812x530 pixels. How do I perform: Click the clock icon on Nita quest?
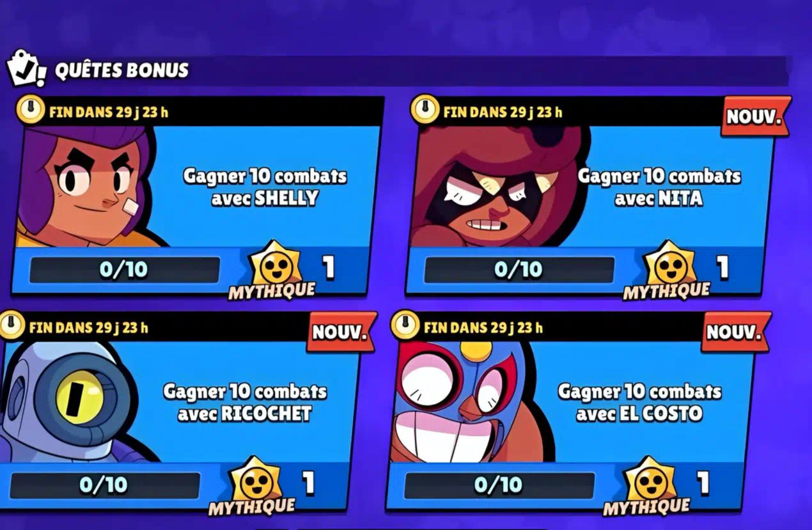click(425, 110)
